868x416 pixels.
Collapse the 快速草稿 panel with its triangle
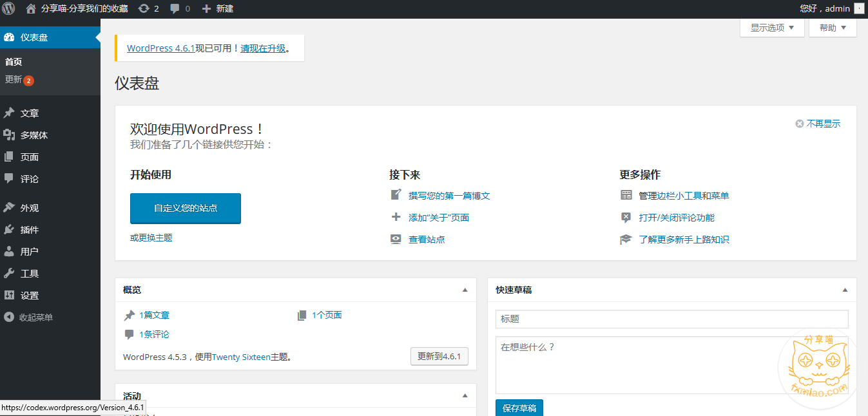click(845, 290)
